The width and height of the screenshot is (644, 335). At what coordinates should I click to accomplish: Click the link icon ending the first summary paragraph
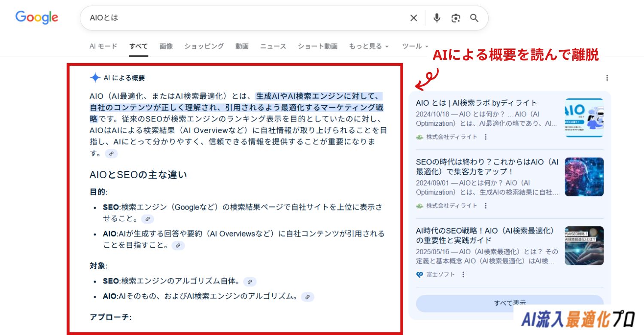tap(111, 153)
